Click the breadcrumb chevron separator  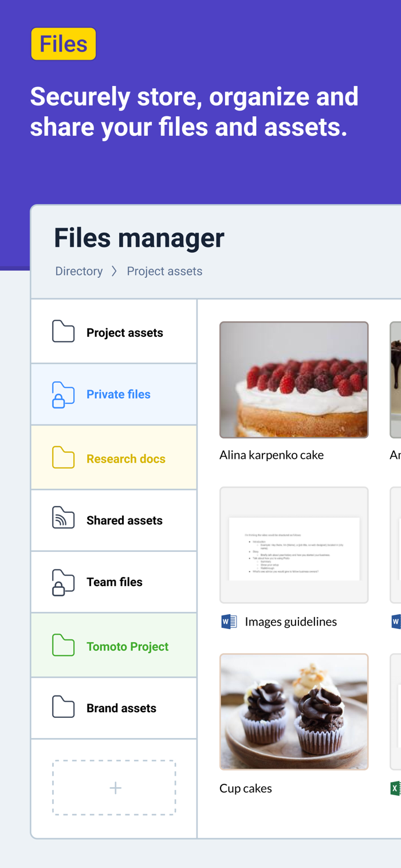[x=114, y=271]
